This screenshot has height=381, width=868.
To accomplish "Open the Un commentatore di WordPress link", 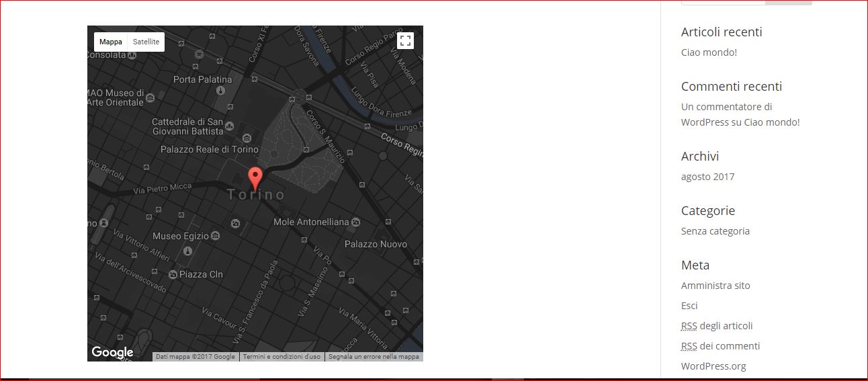I will (x=726, y=114).
